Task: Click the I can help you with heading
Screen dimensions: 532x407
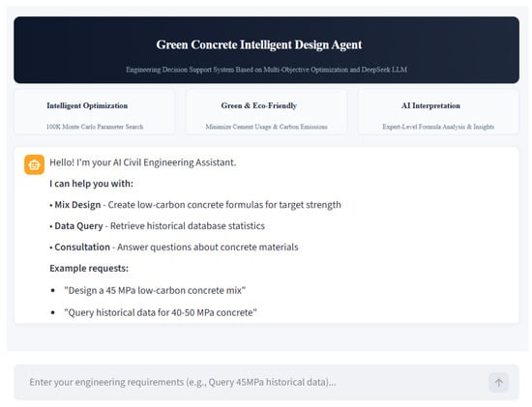Action: 91,184
